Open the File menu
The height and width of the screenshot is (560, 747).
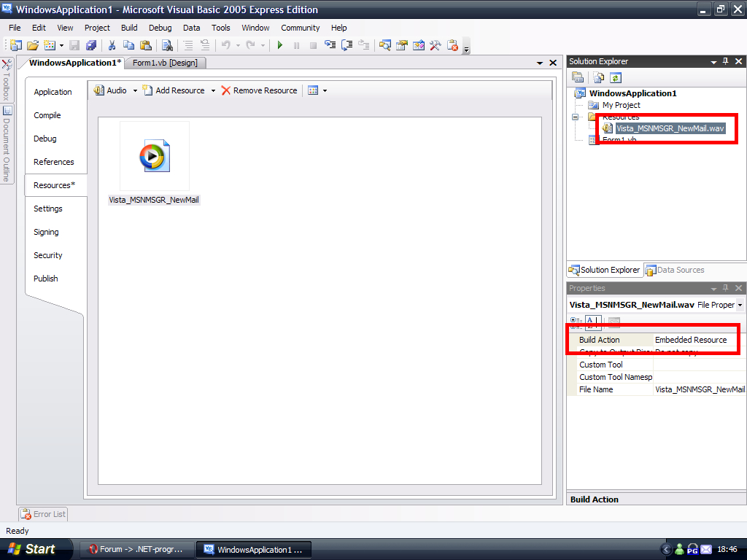(x=15, y=28)
